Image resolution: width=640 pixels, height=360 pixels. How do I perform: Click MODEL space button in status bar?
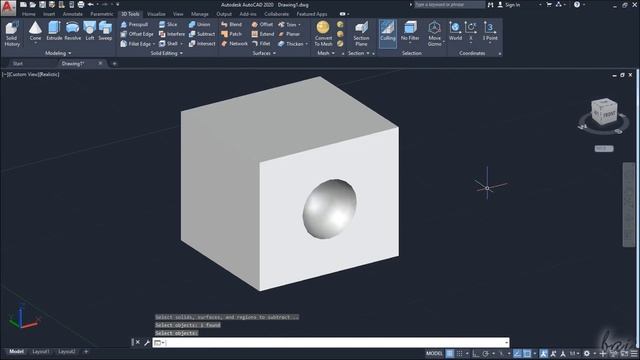click(434, 353)
